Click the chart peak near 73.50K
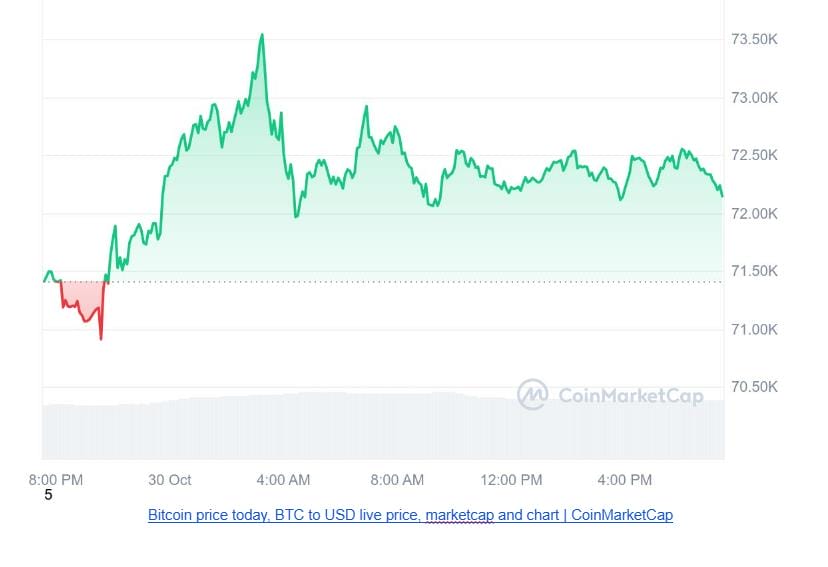 point(262,35)
